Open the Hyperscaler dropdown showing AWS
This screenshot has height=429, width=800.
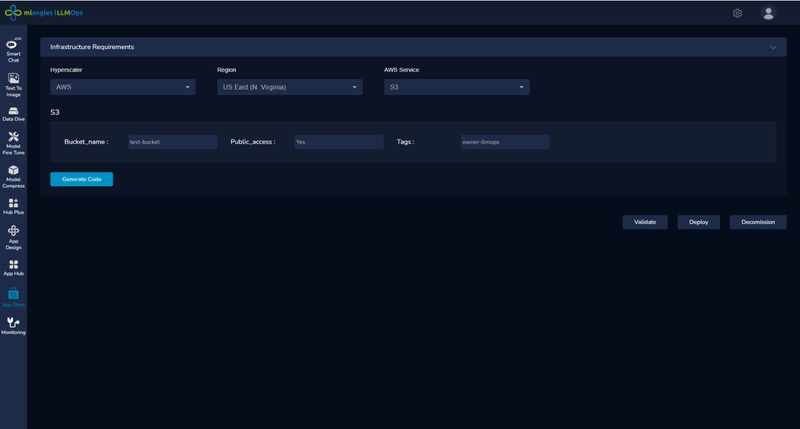[x=123, y=87]
